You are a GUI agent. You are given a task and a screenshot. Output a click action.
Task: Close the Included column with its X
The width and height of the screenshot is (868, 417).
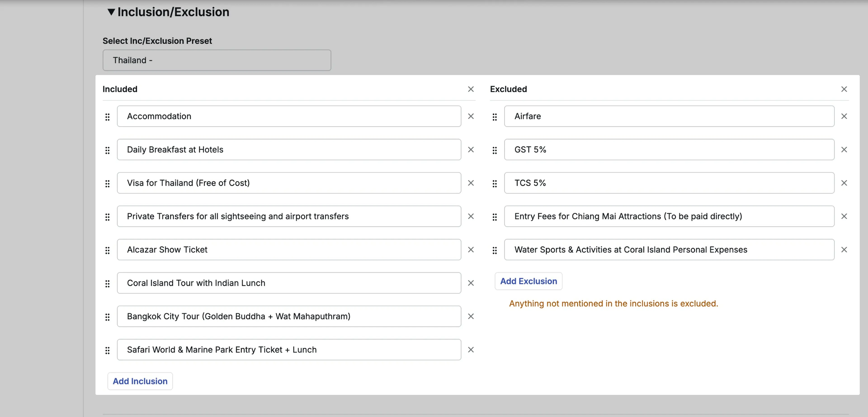pyautogui.click(x=471, y=89)
